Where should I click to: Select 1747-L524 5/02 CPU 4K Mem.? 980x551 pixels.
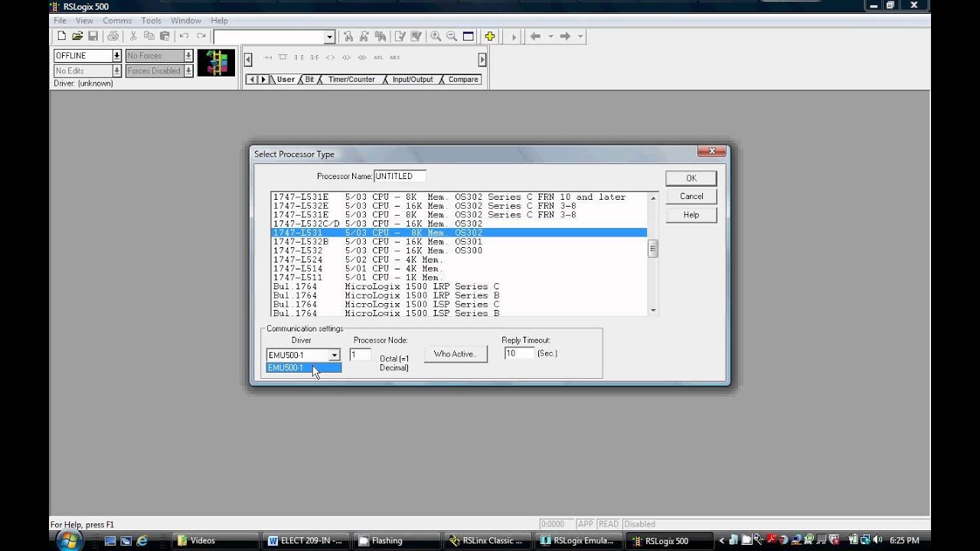459,259
